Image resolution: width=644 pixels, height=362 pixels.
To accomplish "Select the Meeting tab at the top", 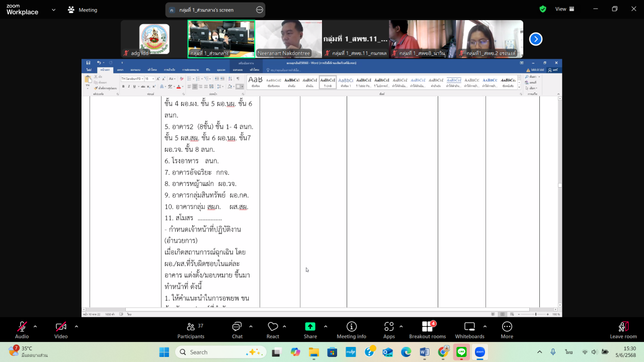I will [x=83, y=10].
